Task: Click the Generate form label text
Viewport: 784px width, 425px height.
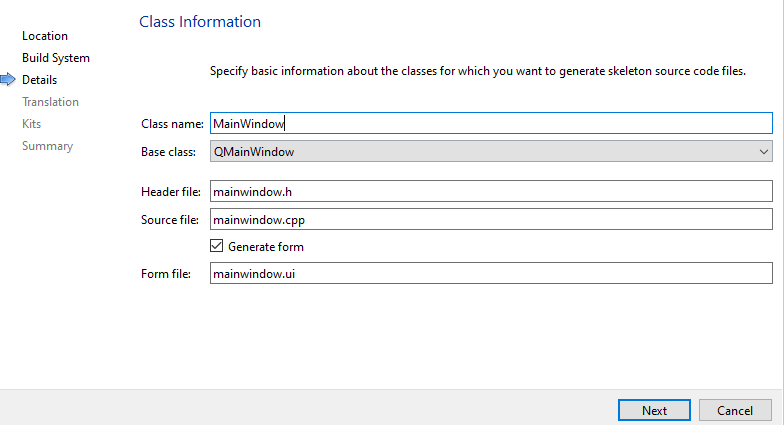Action: pos(266,246)
